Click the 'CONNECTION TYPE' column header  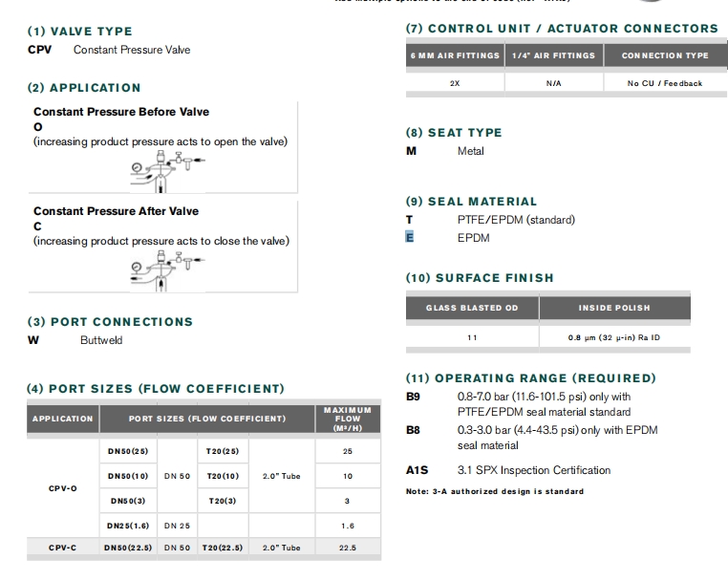tap(665, 55)
